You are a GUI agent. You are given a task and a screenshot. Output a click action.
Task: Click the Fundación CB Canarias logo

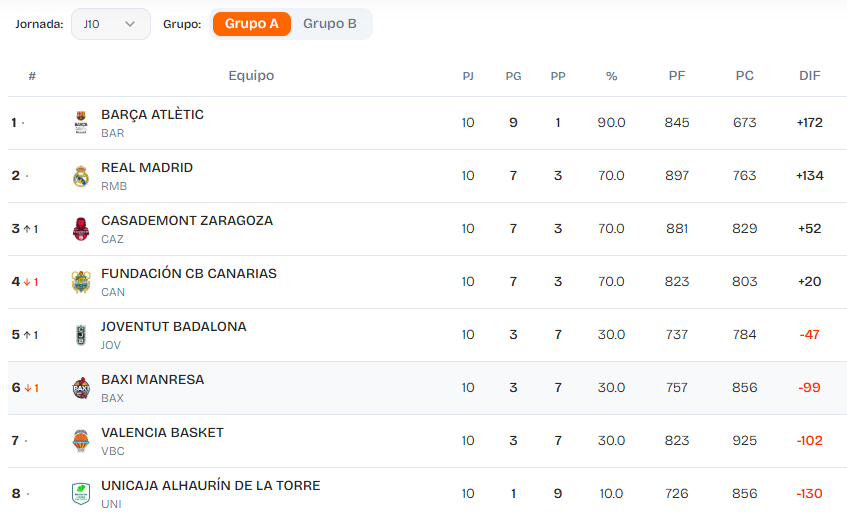click(x=81, y=282)
